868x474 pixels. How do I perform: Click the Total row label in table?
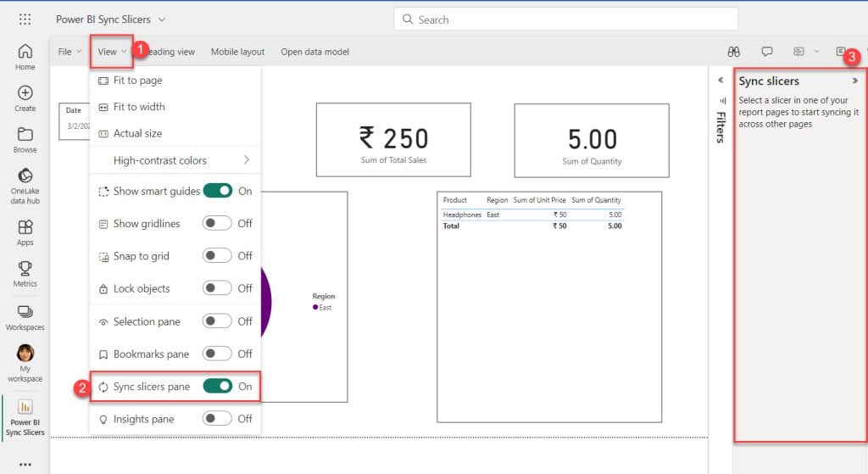point(451,226)
